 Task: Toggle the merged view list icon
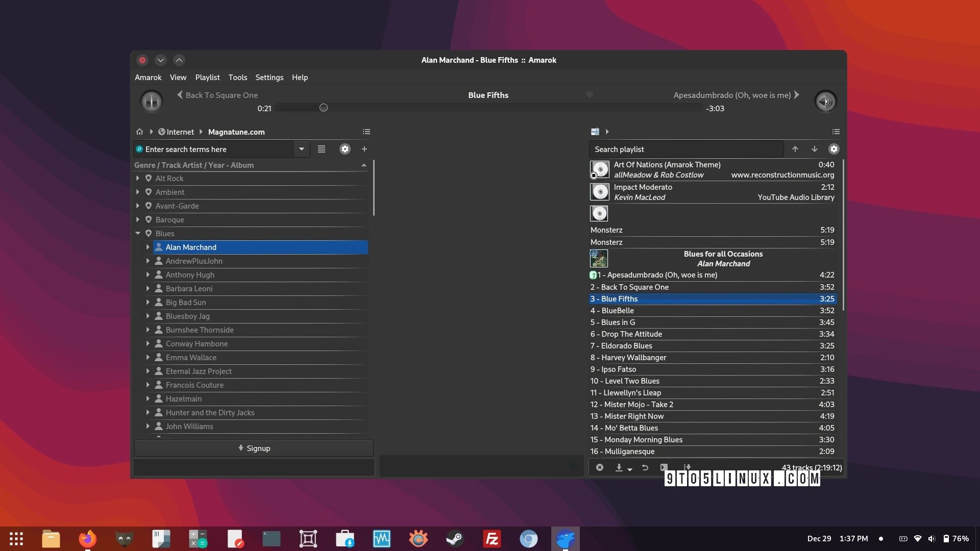pyautogui.click(x=322, y=149)
